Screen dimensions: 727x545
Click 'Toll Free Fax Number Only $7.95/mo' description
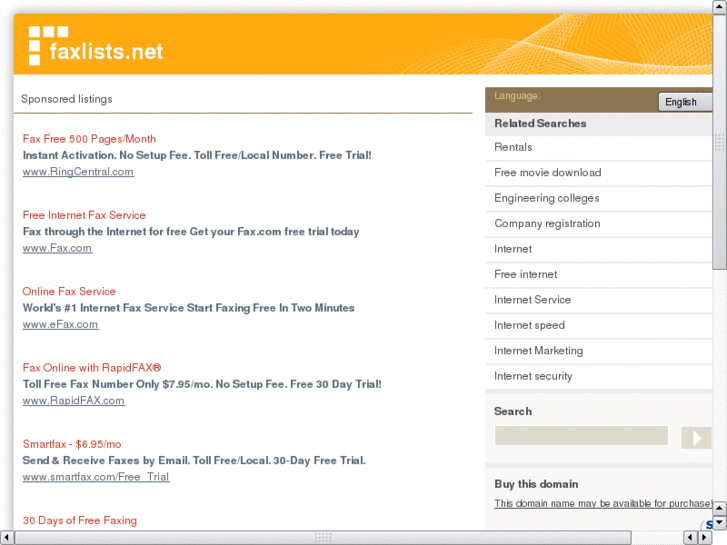202,385
